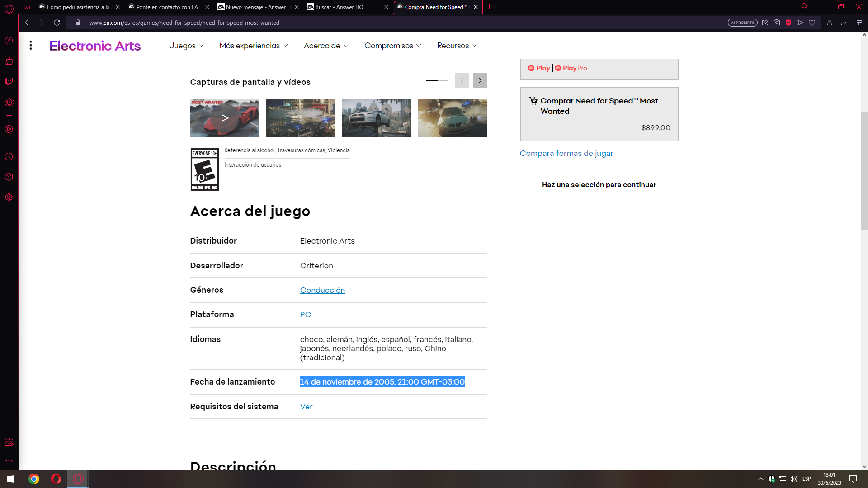868x488 pixels.
Task: Click the URL address field
Action: point(398,23)
